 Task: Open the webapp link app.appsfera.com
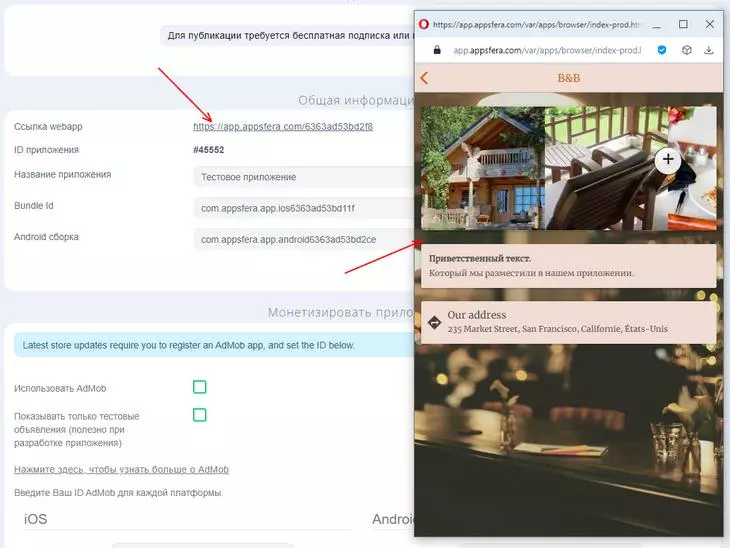click(283, 126)
